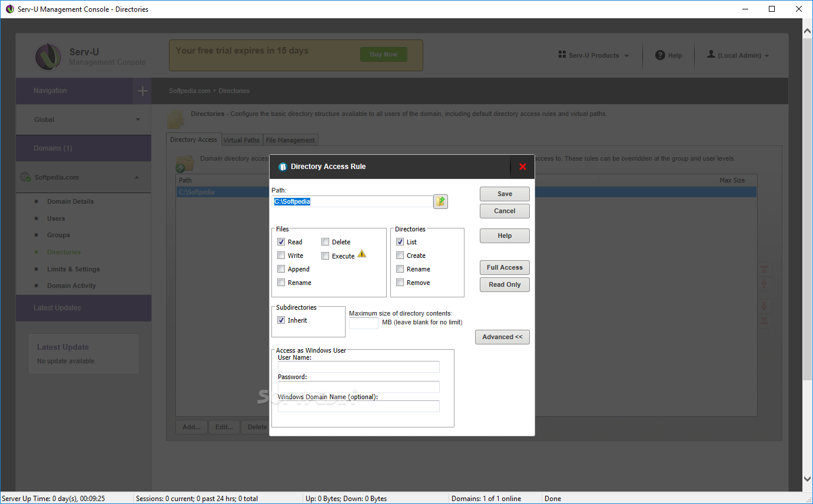Enable the Append files checkbox
Viewport: 813px width, 504px height.
pos(281,269)
